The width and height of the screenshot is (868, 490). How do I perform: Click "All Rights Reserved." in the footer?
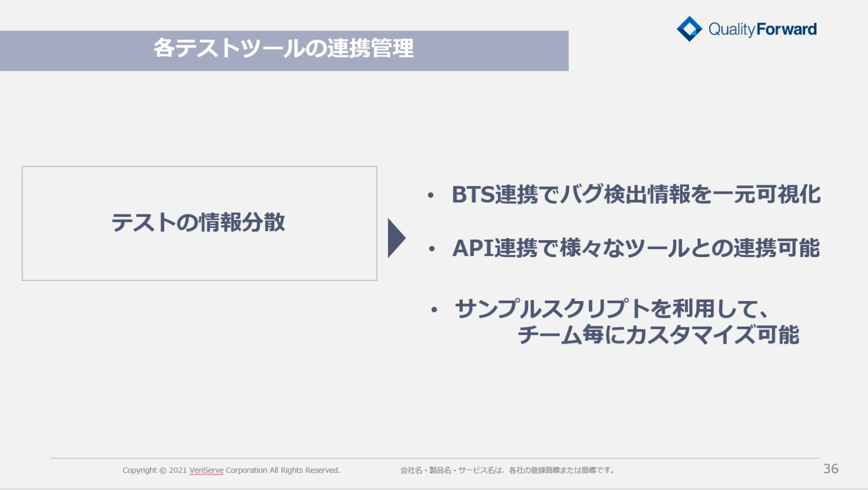[x=305, y=470]
